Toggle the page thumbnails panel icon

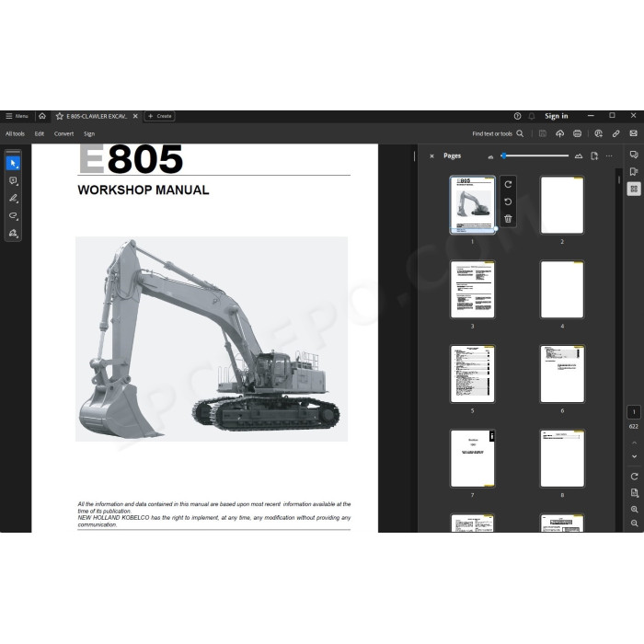(634, 189)
